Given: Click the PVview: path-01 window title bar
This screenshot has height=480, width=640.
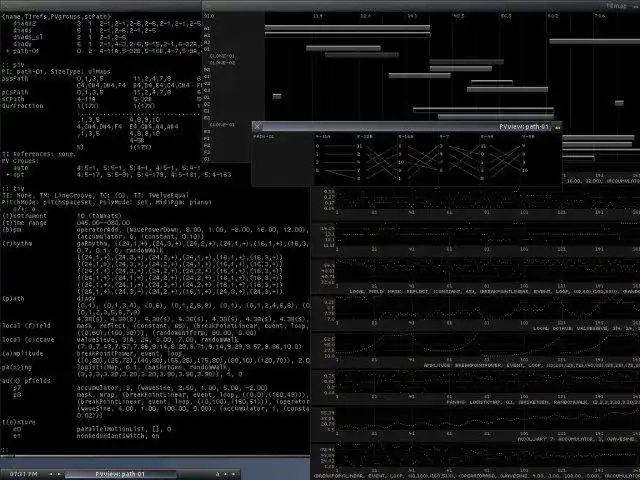Looking at the screenshot, I should click(x=407, y=126).
